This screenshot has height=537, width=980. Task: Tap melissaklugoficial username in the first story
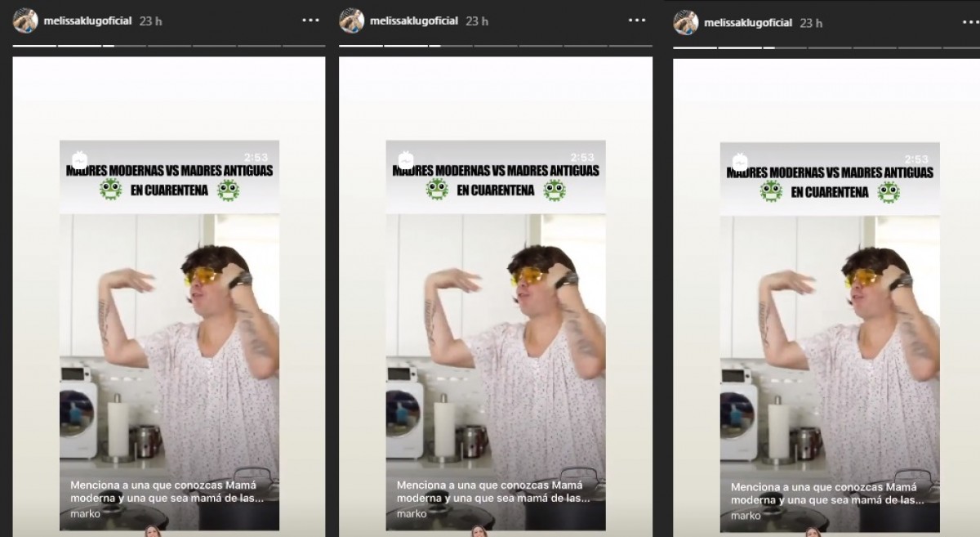[x=87, y=21]
